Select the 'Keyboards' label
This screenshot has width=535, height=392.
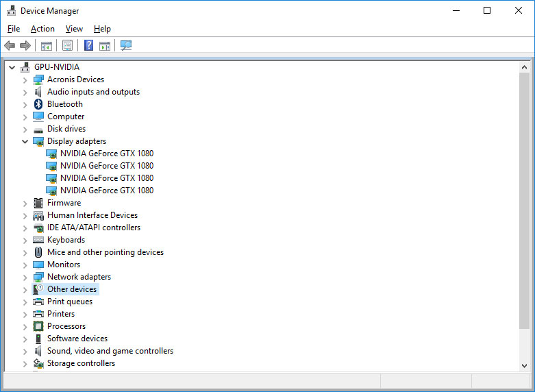tap(66, 240)
